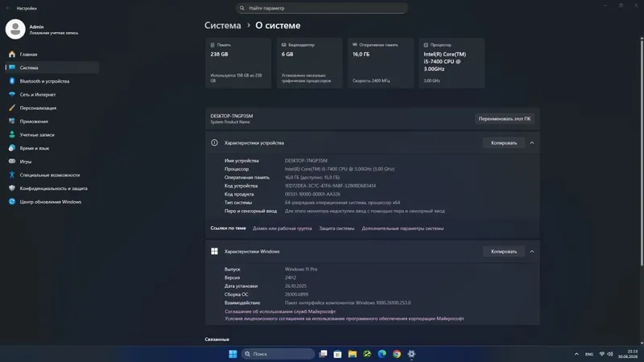Open Конфиденциальность и защита shield icon
644x362 pixels.
12,188
